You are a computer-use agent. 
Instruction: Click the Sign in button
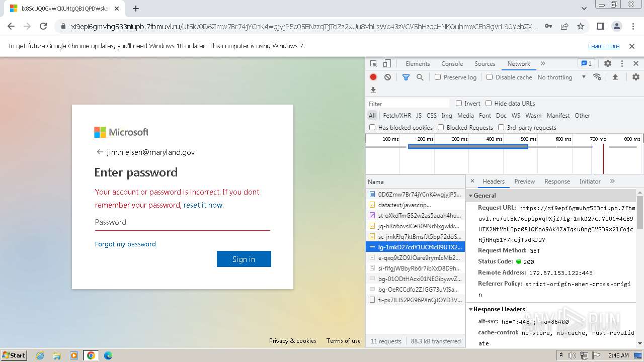pos(244,259)
